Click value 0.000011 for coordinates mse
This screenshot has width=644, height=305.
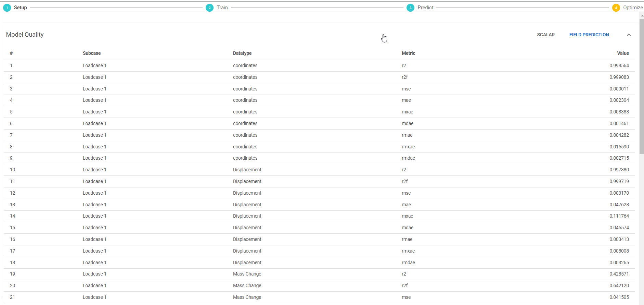point(619,89)
